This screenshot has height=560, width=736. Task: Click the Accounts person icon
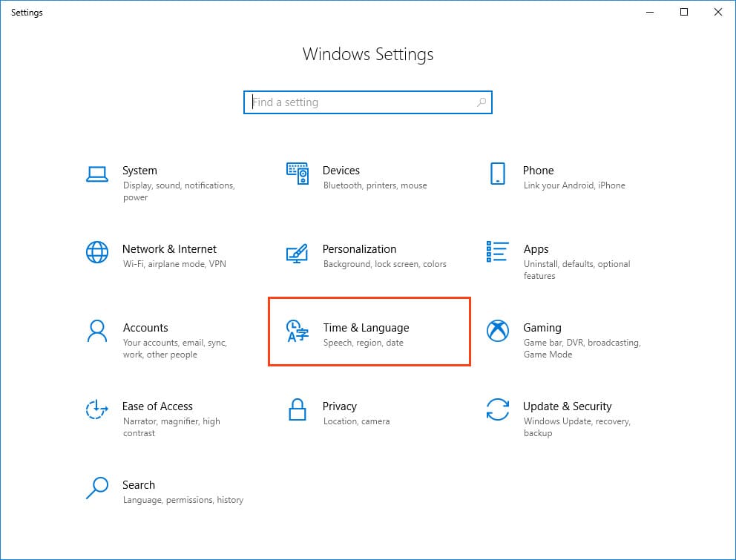point(97,331)
